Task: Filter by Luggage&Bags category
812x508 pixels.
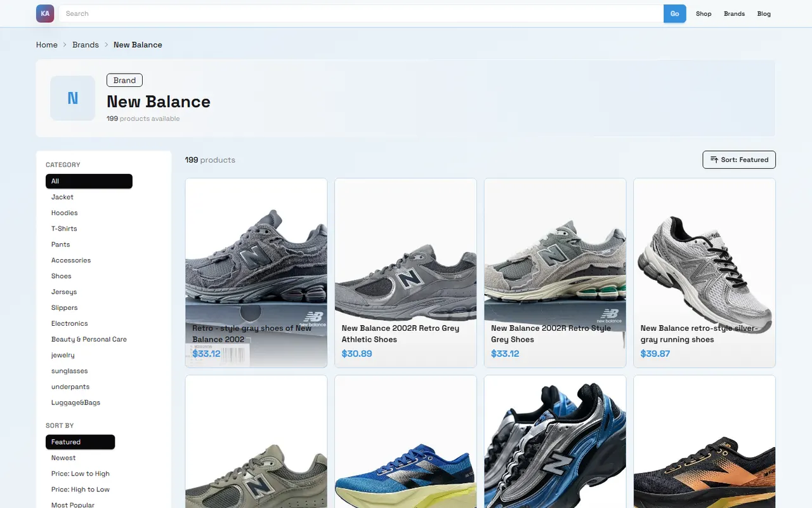Action: 76,403
